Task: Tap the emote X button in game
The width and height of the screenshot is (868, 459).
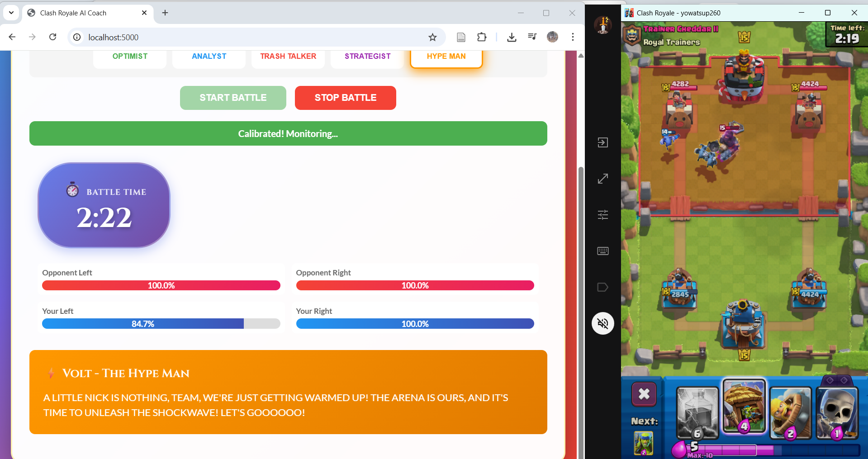Action: point(644,394)
